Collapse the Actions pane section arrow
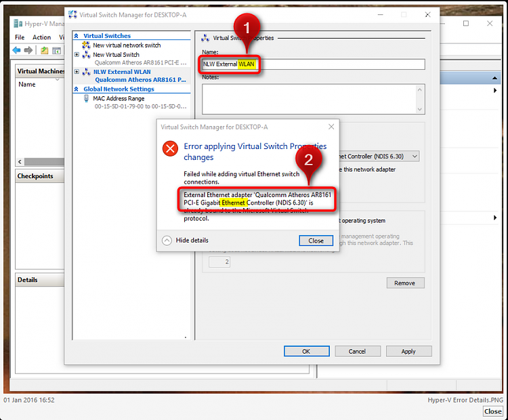 (494, 78)
